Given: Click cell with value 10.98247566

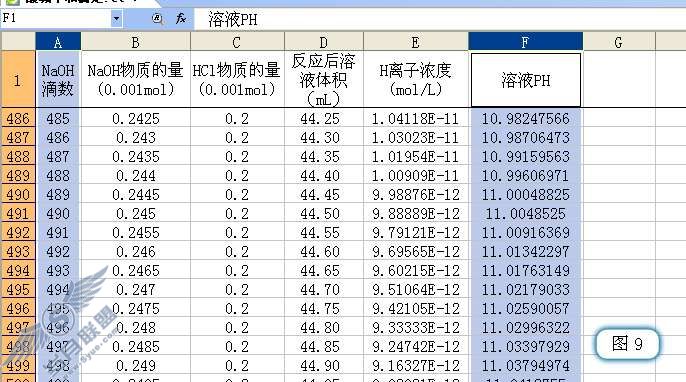Looking at the screenshot, I should (x=525, y=118).
